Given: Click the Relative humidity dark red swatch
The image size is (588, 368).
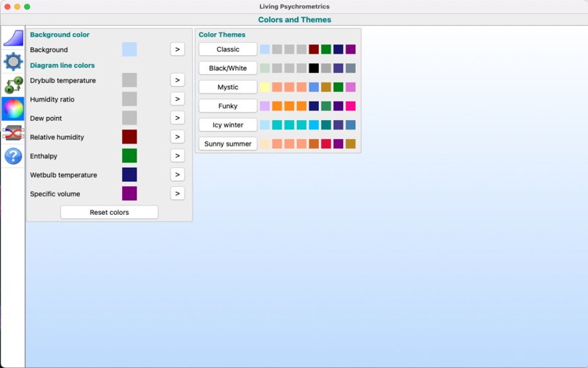Looking at the screenshot, I should [129, 137].
